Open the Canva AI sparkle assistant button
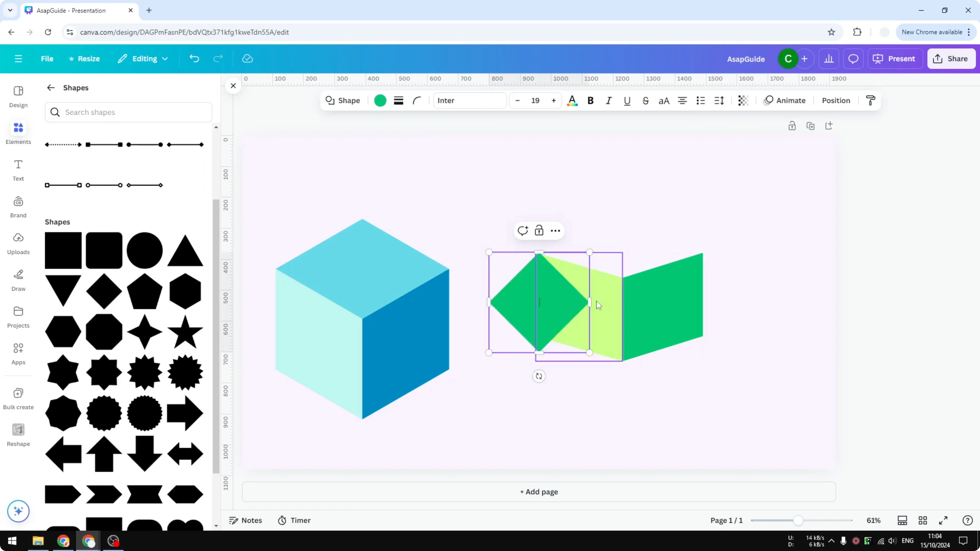 pos(18,511)
